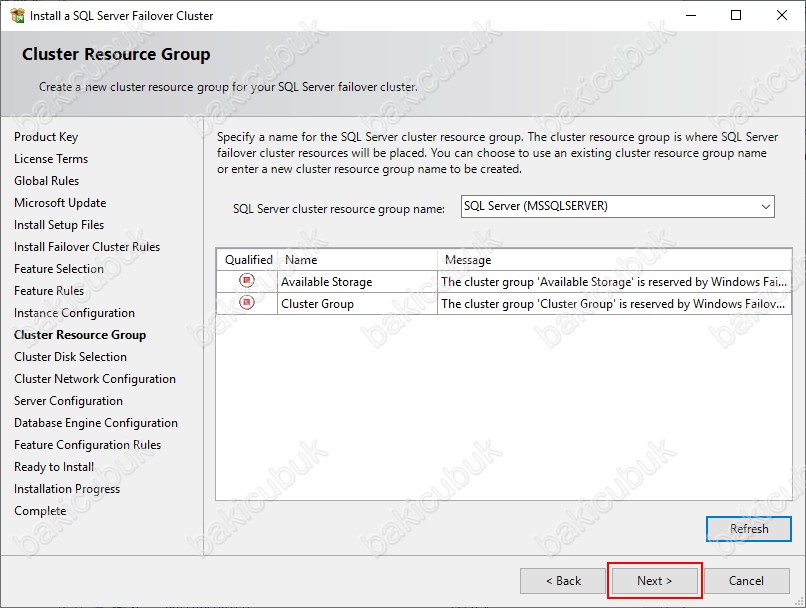The height and width of the screenshot is (608, 806).
Task: Select the Cluster Group name cell
Action: pos(358,304)
